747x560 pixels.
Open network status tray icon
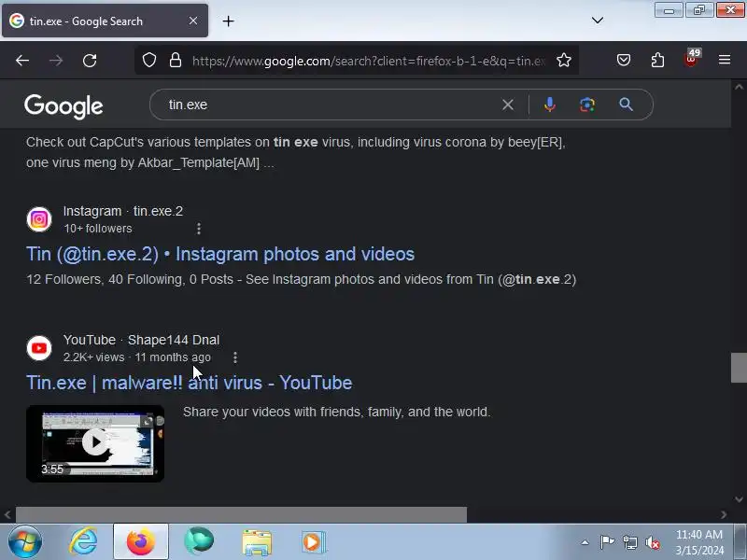(x=630, y=542)
